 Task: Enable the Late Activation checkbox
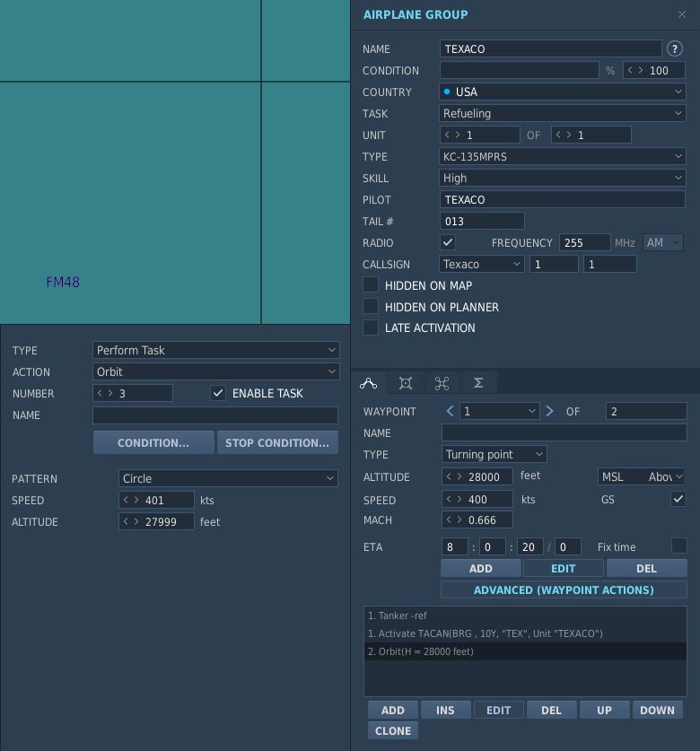371,327
